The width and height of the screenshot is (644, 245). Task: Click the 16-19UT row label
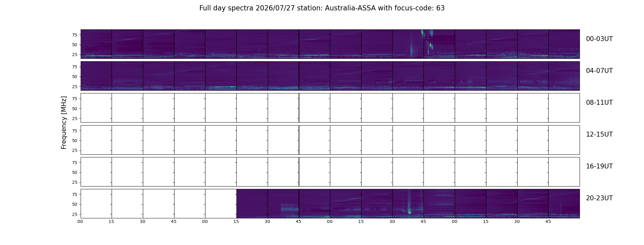[x=599, y=166]
